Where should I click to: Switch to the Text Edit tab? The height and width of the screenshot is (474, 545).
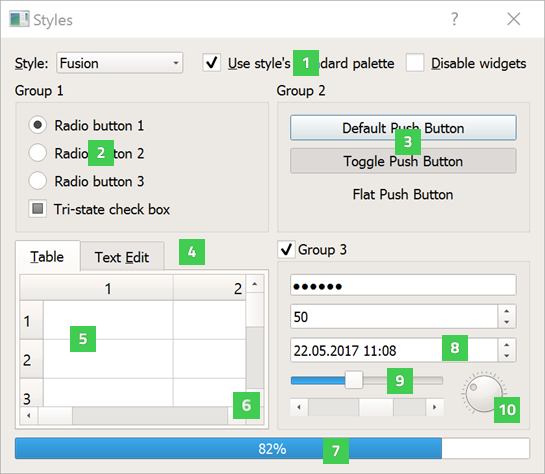(122, 257)
